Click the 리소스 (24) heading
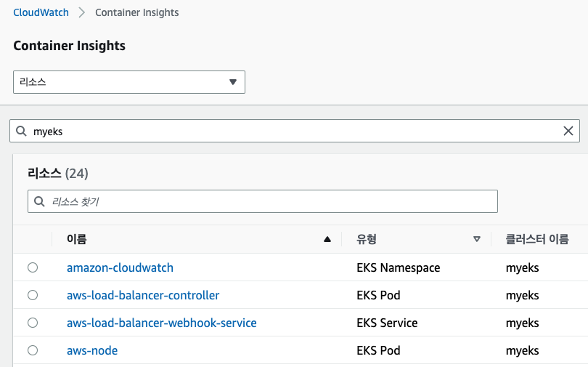588x367 pixels. tap(58, 174)
